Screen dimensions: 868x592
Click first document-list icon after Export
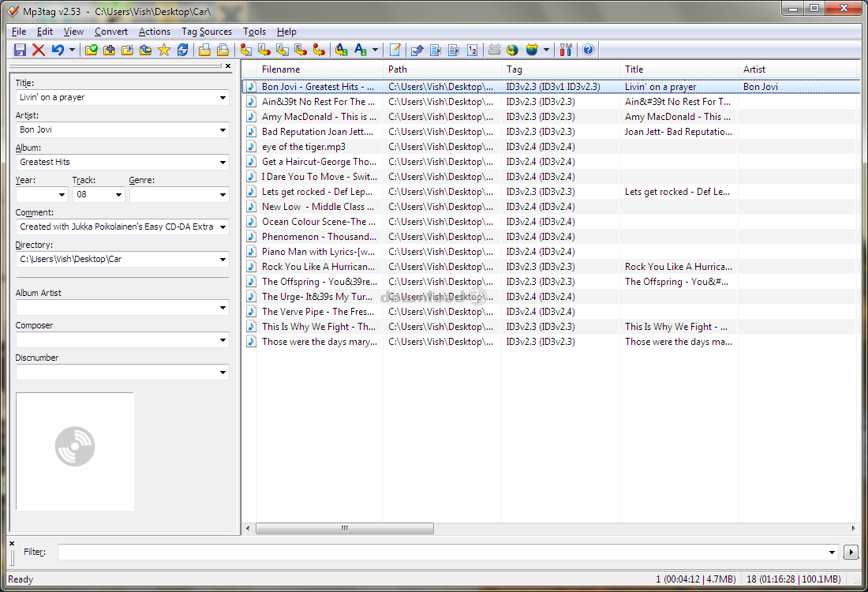coord(435,50)
